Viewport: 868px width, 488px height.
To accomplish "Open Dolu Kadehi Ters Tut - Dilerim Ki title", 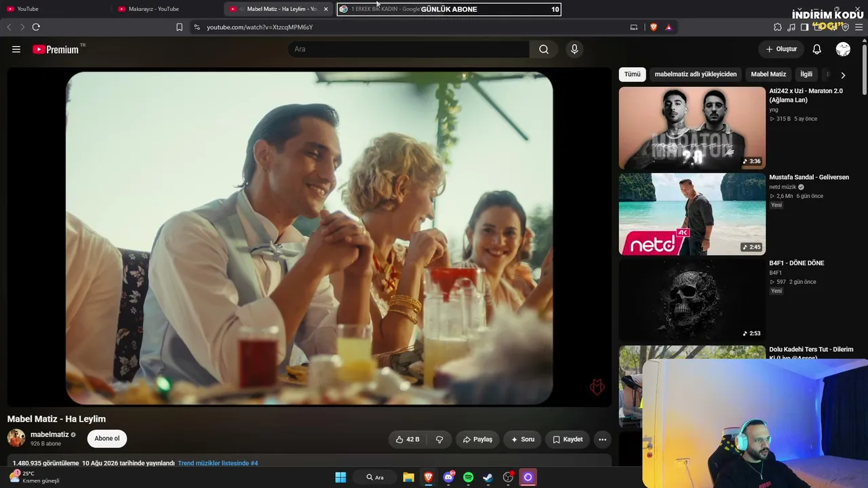I will pos(812,353).
